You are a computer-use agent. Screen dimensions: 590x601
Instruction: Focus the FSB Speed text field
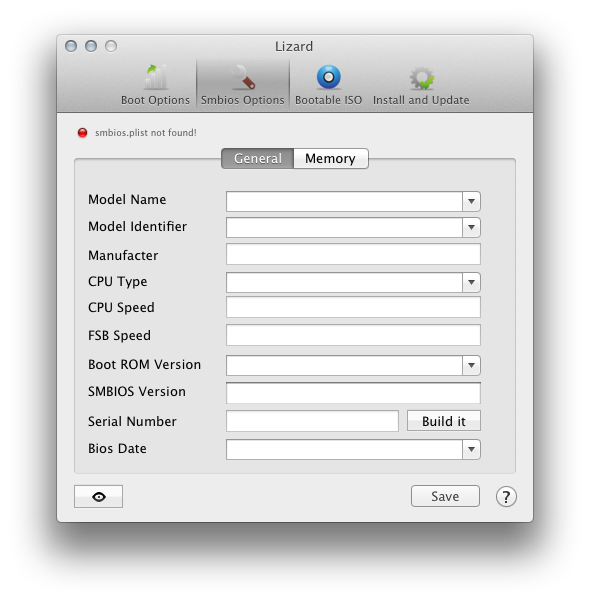coord(353,335)
